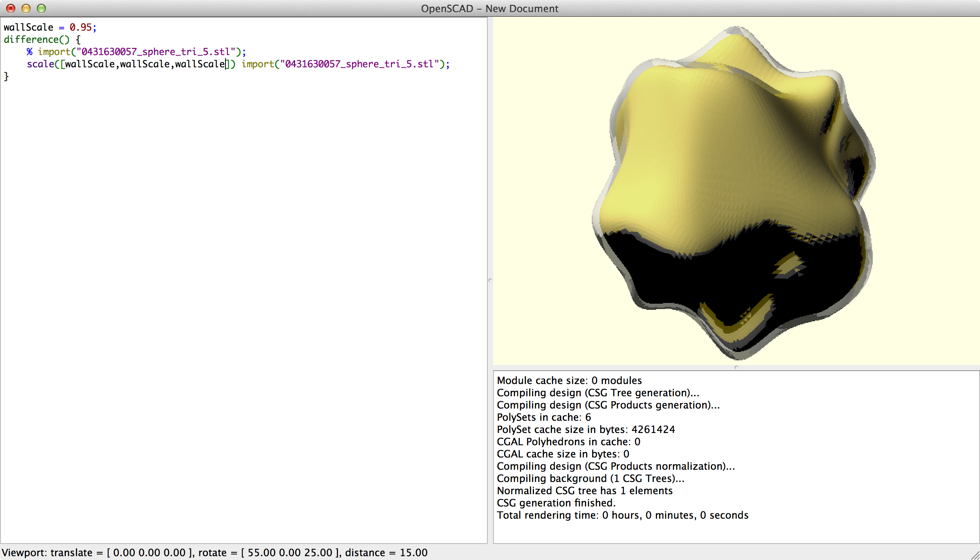Screen dimensions: 980x560
Task: Click the CSG generation finished console line
Action: (x=556, y=503)
